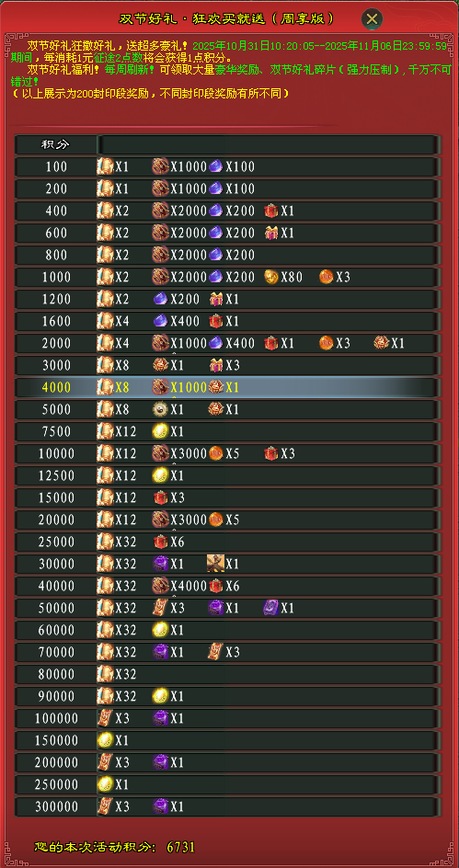The height and width of the screenshot is (868, 459).
Task: Click the brown pouch icon in the 40000 row
Action: (161, 586)
